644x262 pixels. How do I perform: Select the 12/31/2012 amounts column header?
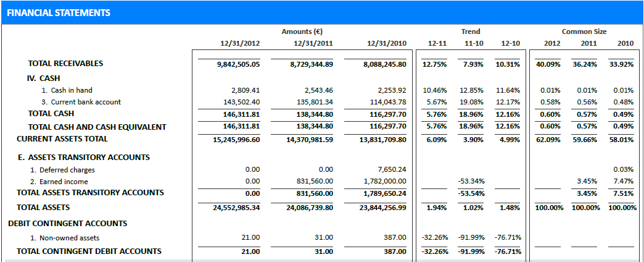[x=240, y=43]
